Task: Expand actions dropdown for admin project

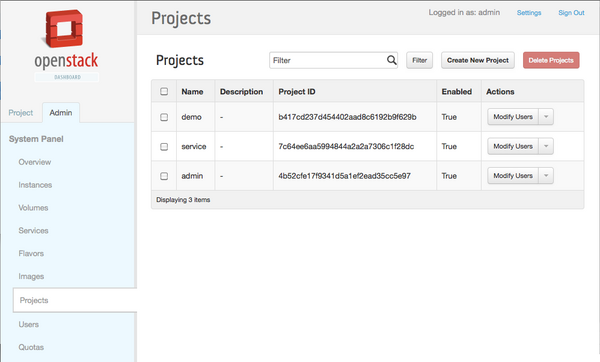Action: point(546,176)
